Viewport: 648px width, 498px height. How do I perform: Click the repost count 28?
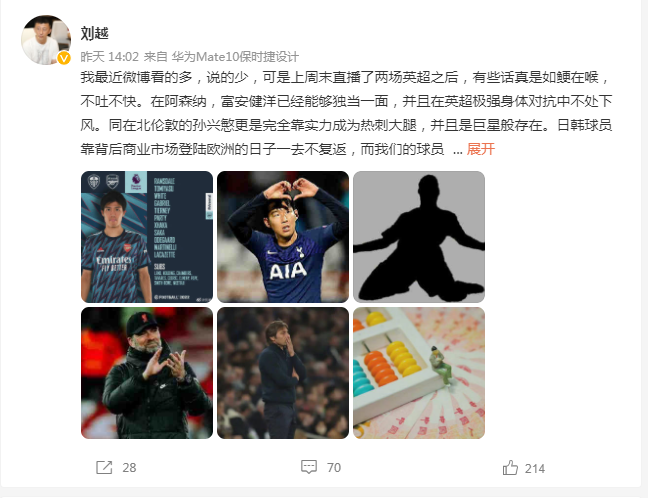[x=129, y=468]
